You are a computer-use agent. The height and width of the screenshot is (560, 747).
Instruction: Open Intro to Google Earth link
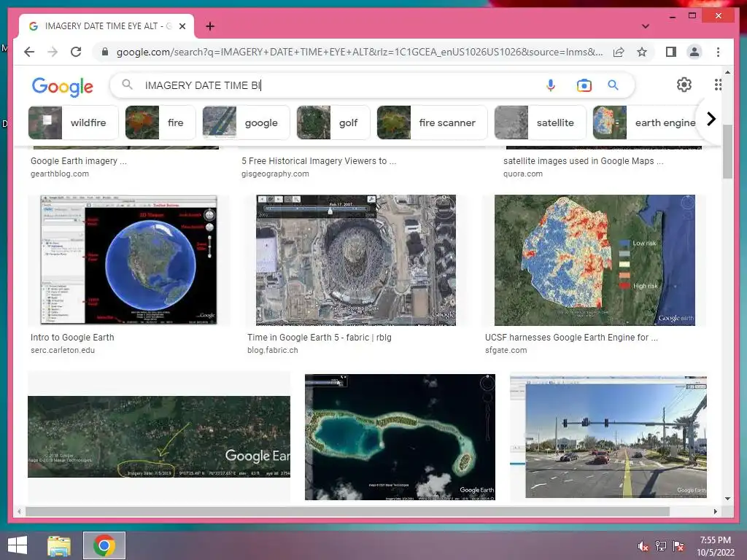(72, 337)
